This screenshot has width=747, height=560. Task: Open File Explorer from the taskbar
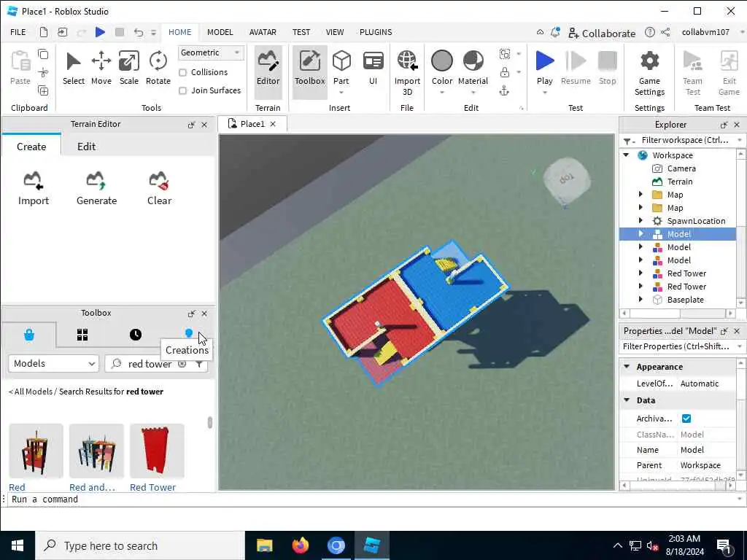(x=264, y=545)
